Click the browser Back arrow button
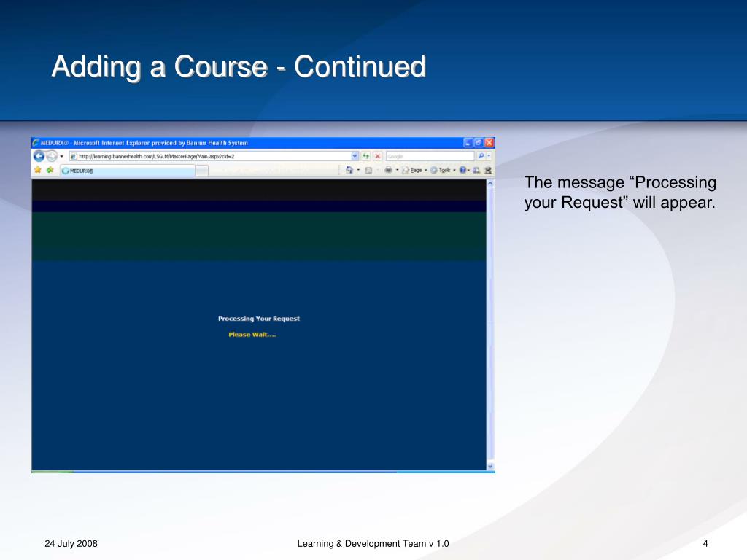The width and height of the screenshot is (747, 560). tap(39, 156)
